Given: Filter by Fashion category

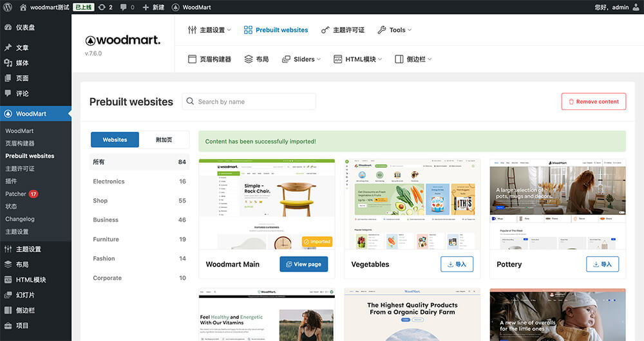Looking at the screenshot, I should coord(139,259).
